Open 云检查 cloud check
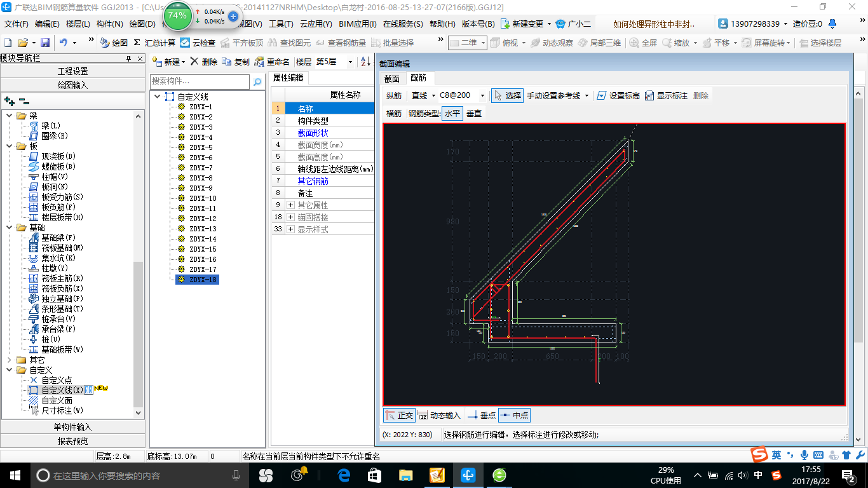The height and width of the screenshot is (488, 868). coord(198,43)
